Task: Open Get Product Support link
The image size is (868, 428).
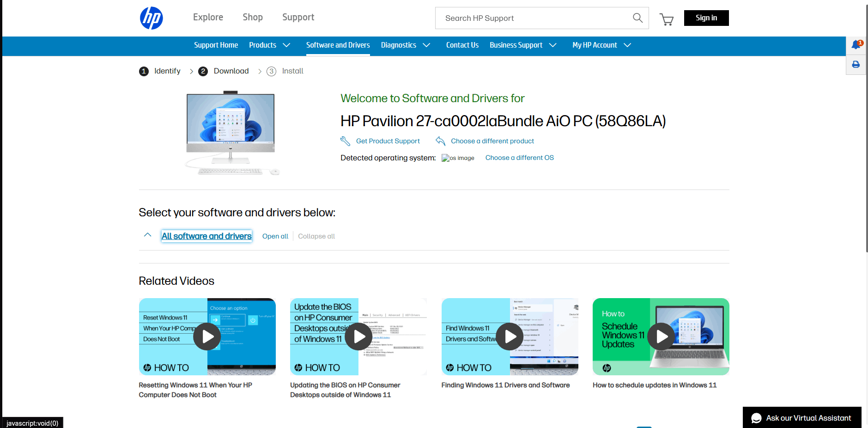Action: pos(388,141)
